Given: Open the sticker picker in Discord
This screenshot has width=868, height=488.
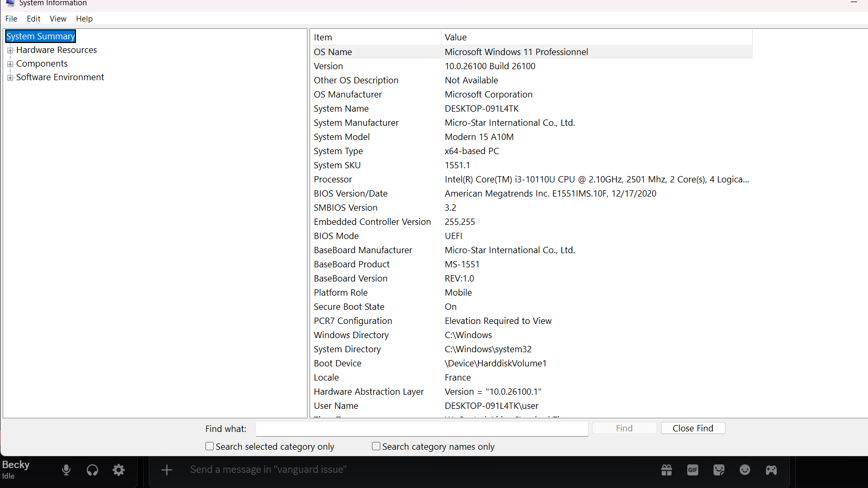Looking at the screenshot, I should pos(719,470).
